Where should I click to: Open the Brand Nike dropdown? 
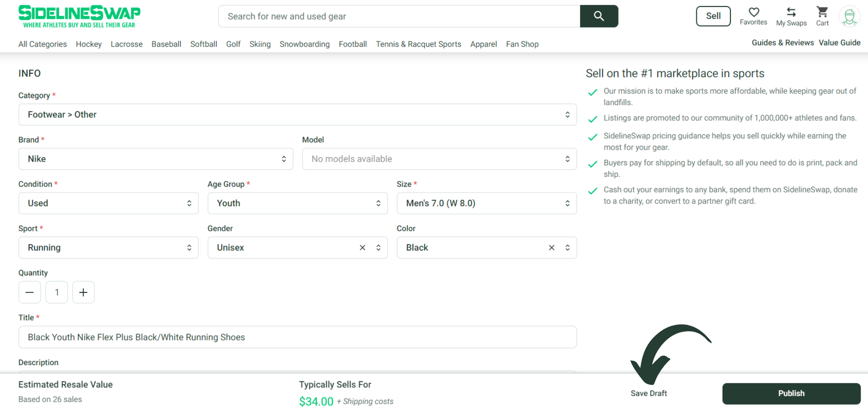[x=156, y=159]
